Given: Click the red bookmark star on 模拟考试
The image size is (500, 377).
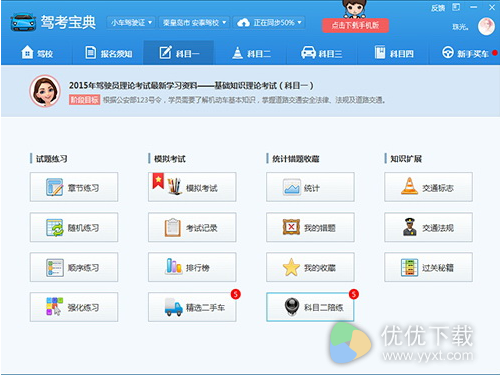Looking at the screenshot, I should 158,181.
